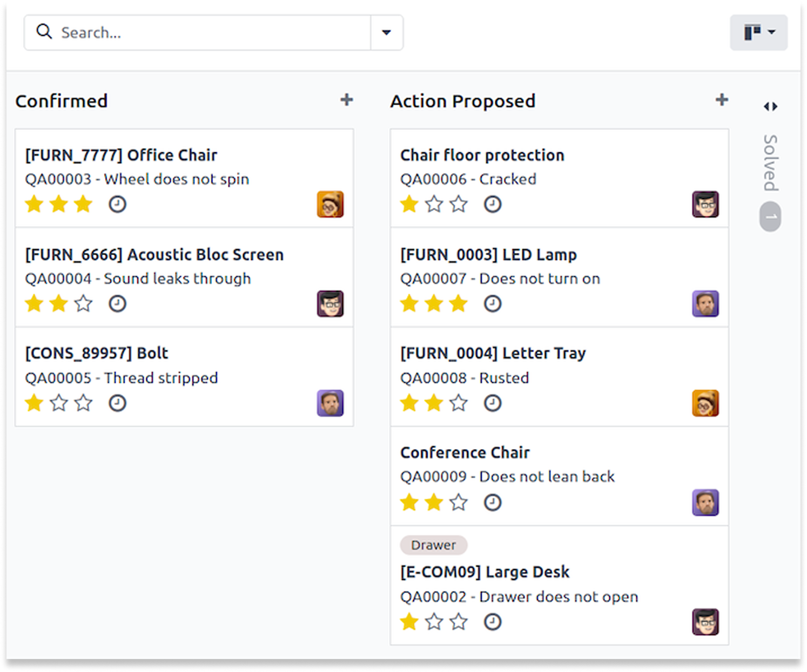Open activity clock on Office Chair card
The width and height of the screenshot is (807, 672).
(x=117, y=205)
